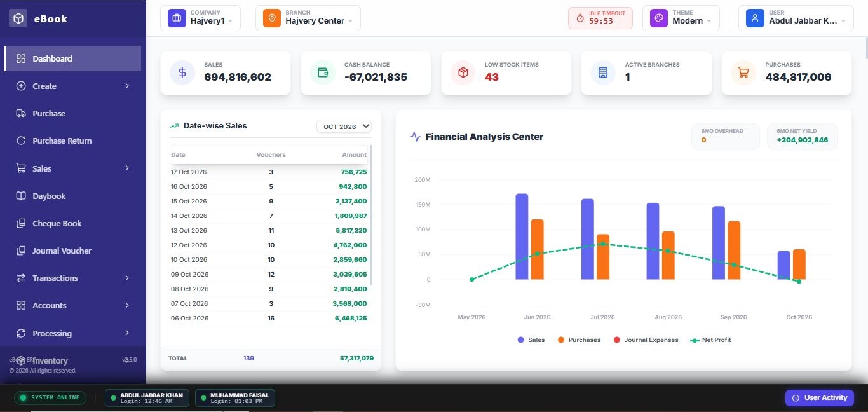The width and height of the screenshot is (868, 412).
Task: Click the 13 Oct 2026 date cell
Action: click(189, 230)
